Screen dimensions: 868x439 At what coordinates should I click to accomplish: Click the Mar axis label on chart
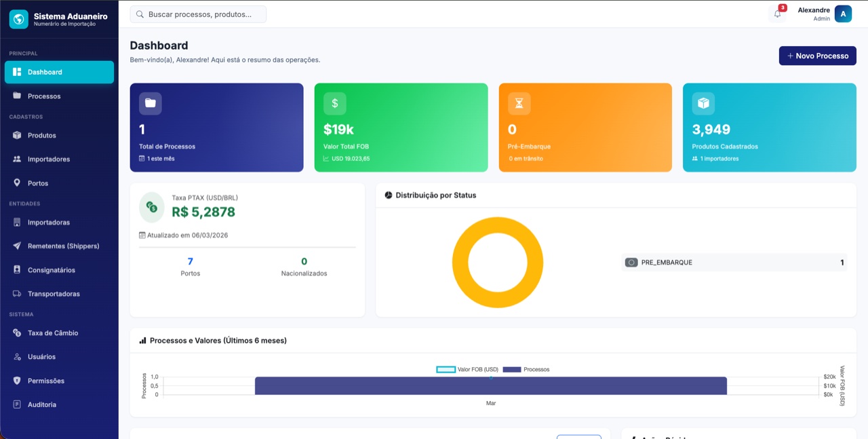pos(491,403)
